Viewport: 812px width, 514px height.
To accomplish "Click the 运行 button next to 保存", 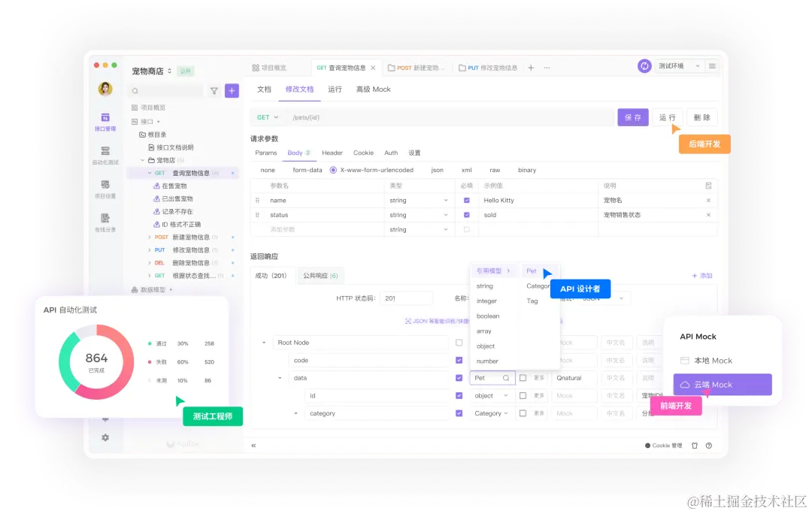I will point(668,117).
